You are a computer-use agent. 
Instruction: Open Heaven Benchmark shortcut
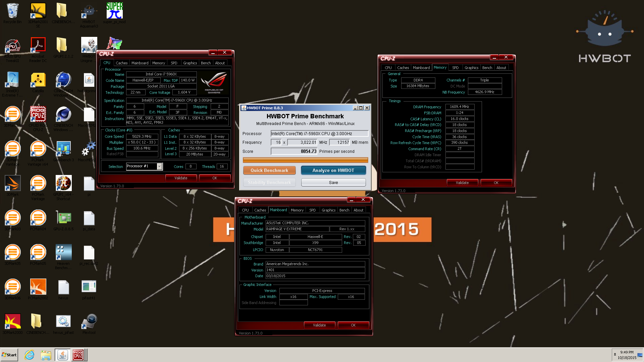[63, 257]
